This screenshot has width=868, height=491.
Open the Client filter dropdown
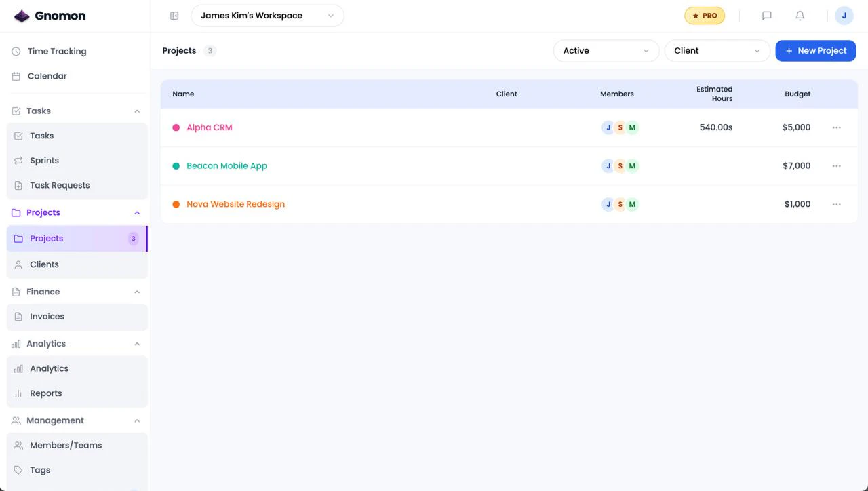(717, 51)
